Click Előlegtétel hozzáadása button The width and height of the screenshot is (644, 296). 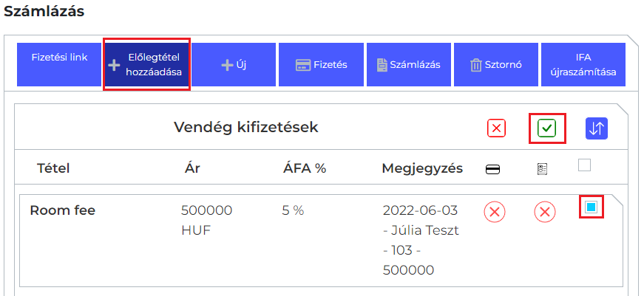(146, 64)
